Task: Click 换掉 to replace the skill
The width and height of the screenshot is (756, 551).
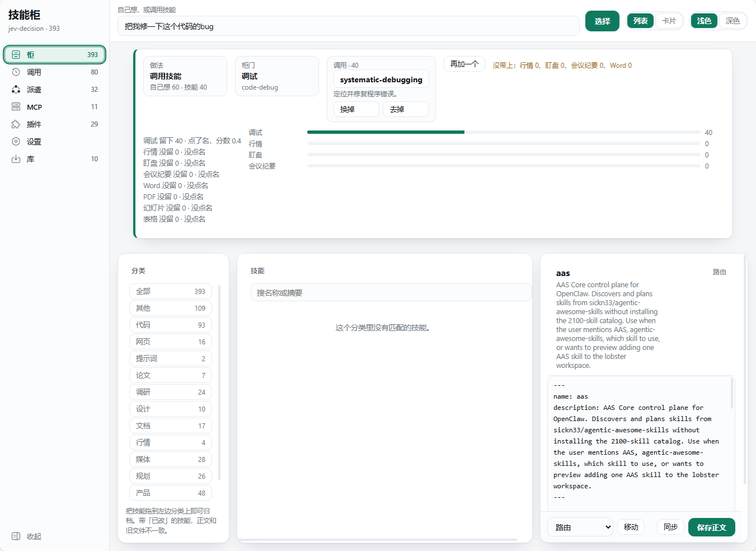Action: click(x=356, y=109)
